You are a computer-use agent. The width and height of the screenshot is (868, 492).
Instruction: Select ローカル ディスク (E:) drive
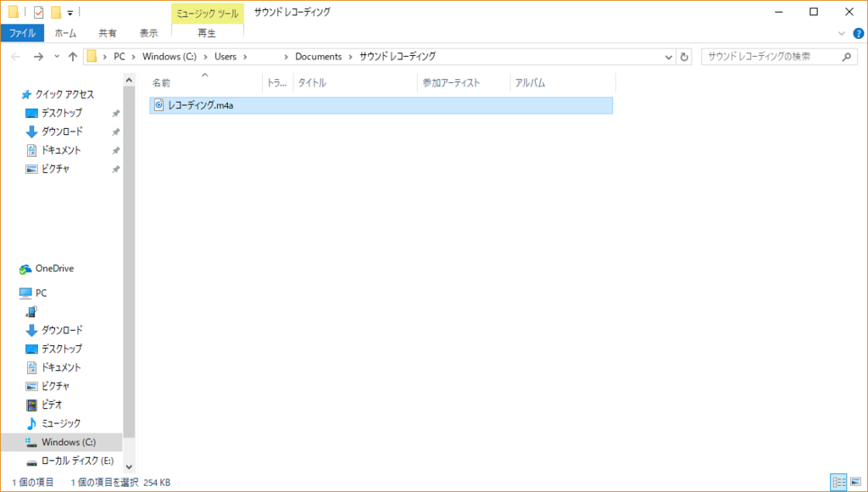point(77,461)
